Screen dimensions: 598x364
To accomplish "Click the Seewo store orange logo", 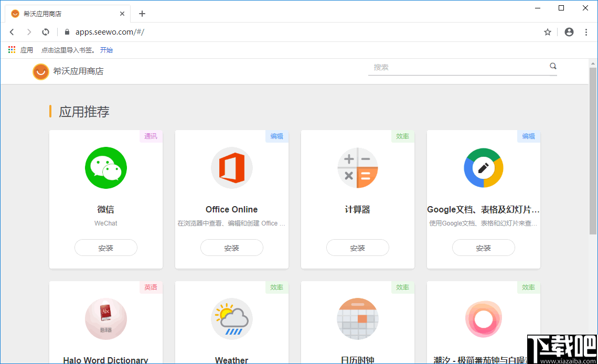I will (41, 71).
